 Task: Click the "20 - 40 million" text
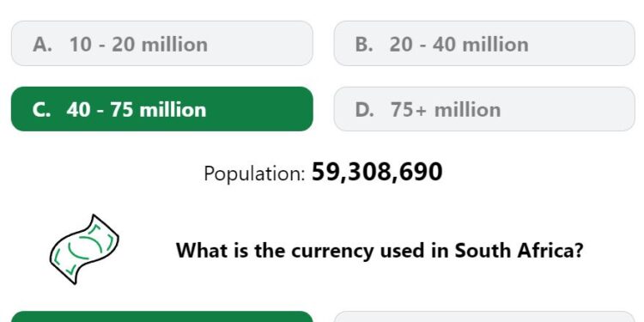(459, 44)
